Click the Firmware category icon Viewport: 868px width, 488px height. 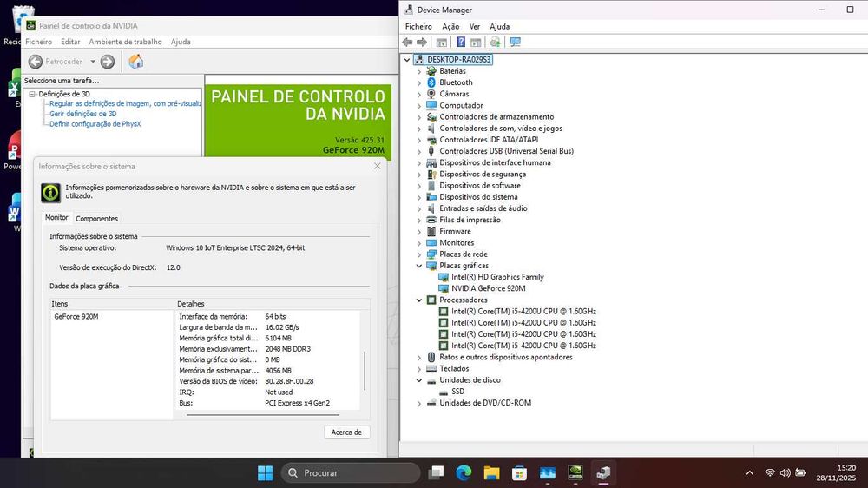[x=431, y=232]
